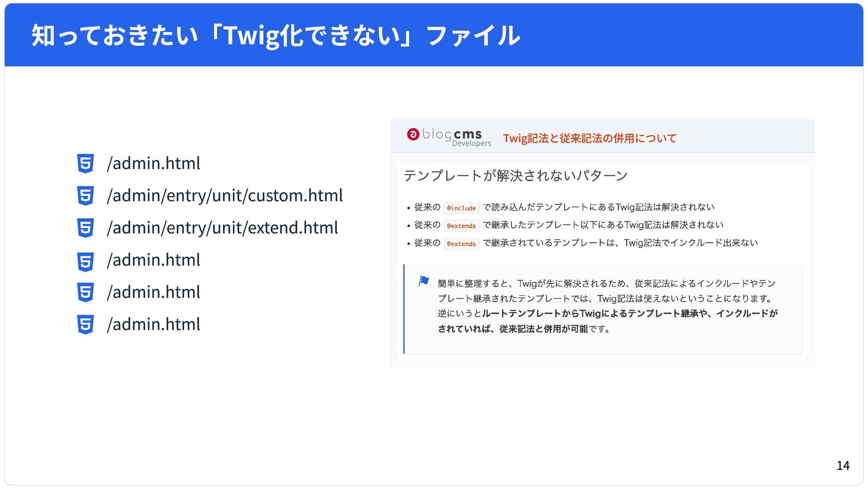Click the a-blog cms logo icon
The height and width of the screenshot is (491, 868).
click(413, 134)
